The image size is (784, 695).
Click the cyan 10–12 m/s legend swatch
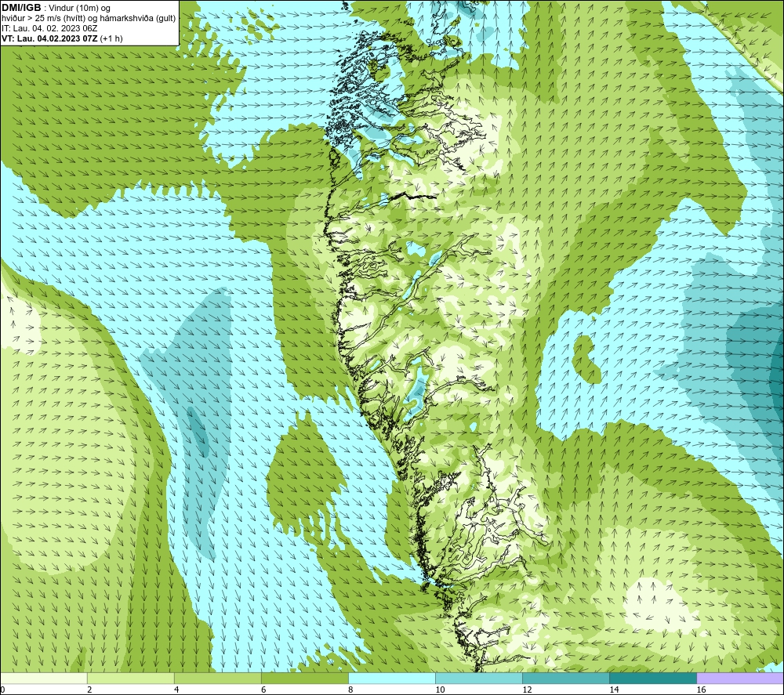pos(478,679)
